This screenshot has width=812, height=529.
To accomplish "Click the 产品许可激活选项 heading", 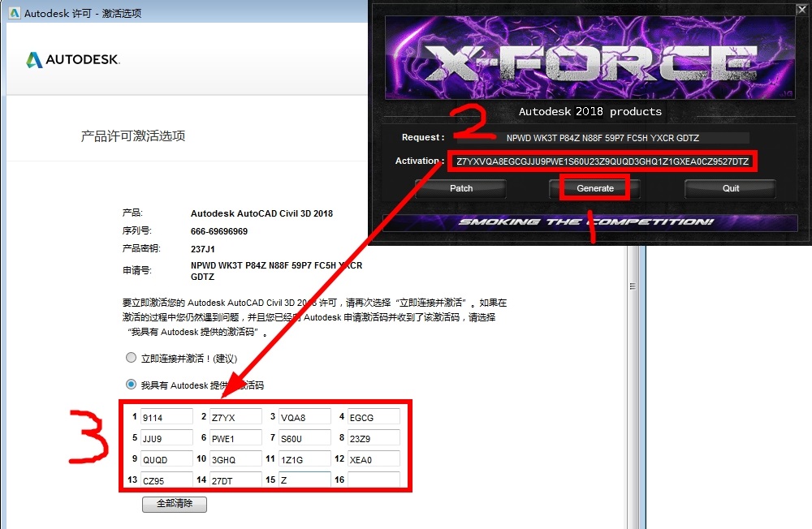I will [133, 136].
